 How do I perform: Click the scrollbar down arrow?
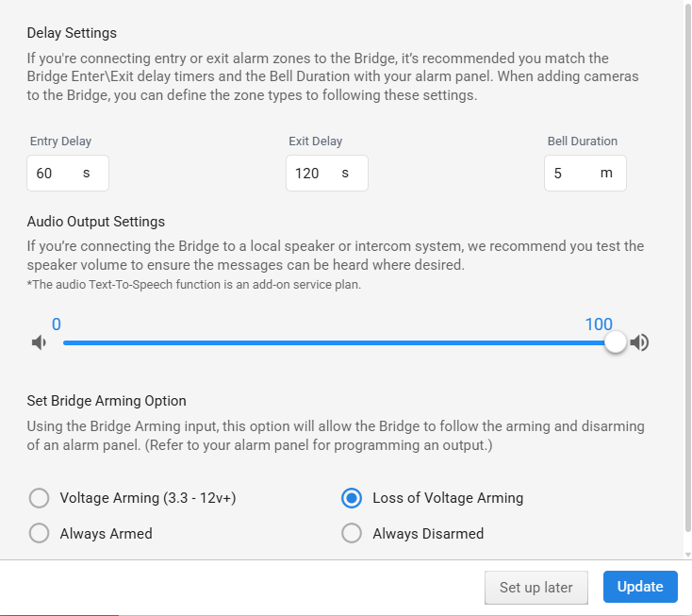pyautogui.click(x=687, y=555)
